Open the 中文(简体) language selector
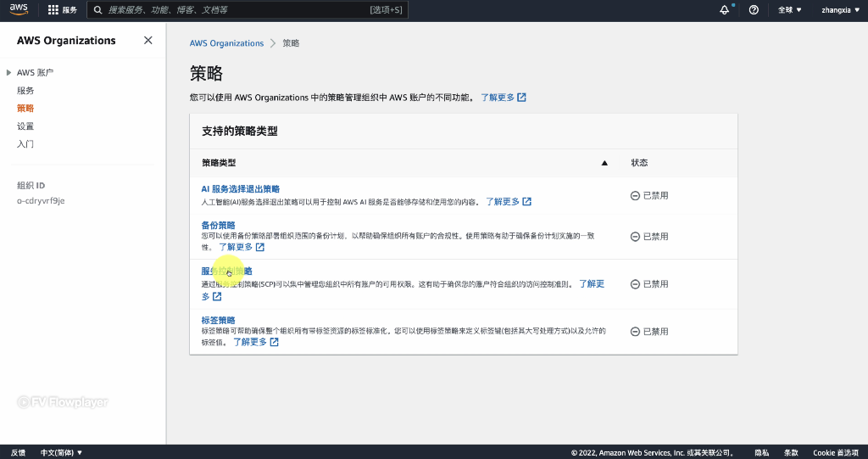Image resolution: width=868 pixels, height=459 pixels. [61, 452]
